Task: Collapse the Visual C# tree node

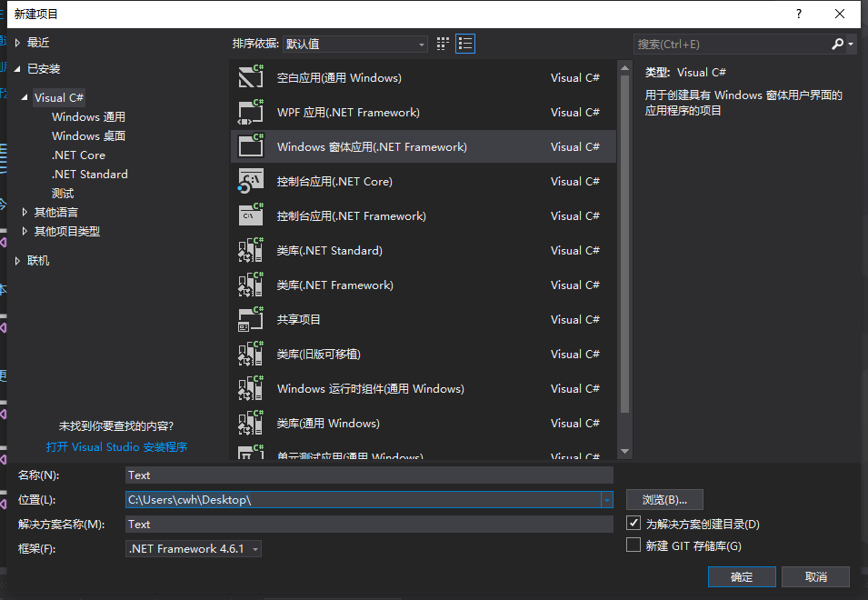Action: point(25,98)
